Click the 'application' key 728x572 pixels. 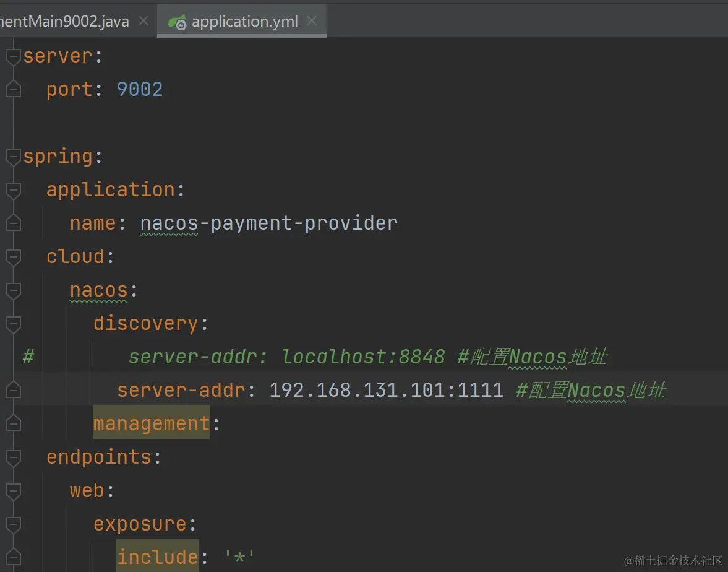pyautogui.click(x=111, y=190)
